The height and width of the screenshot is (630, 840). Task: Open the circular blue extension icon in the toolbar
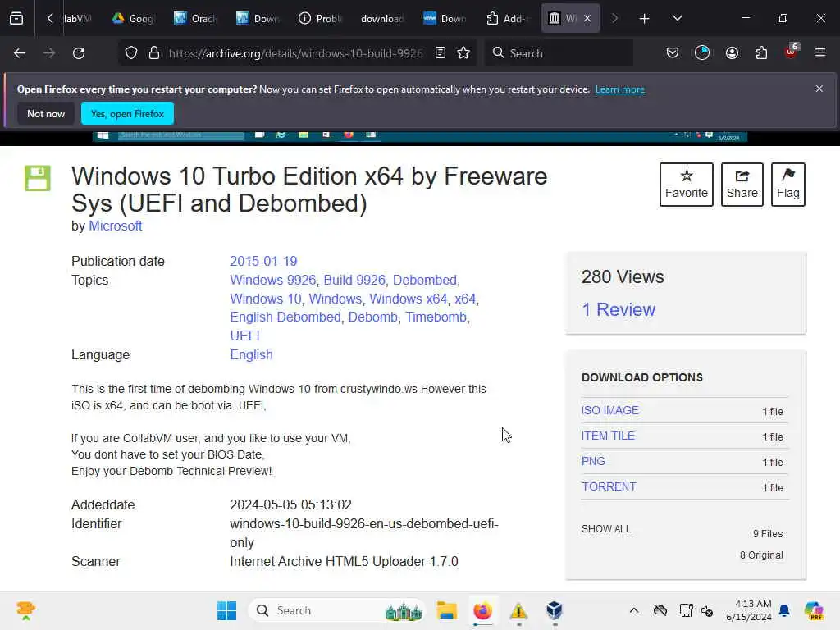(x=702, y=53)
